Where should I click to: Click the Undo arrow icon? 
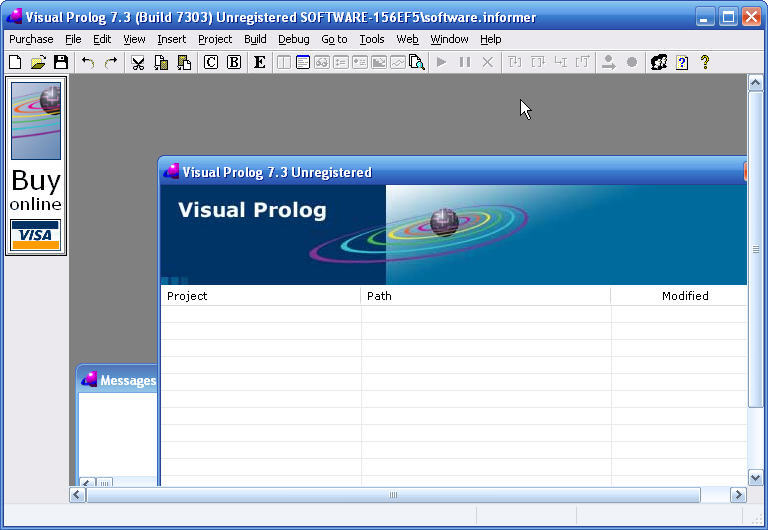pos(88,62)
